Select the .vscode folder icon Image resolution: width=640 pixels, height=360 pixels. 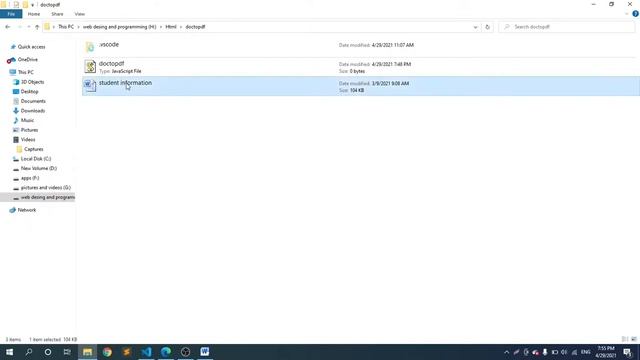click(x=90, y=47)
